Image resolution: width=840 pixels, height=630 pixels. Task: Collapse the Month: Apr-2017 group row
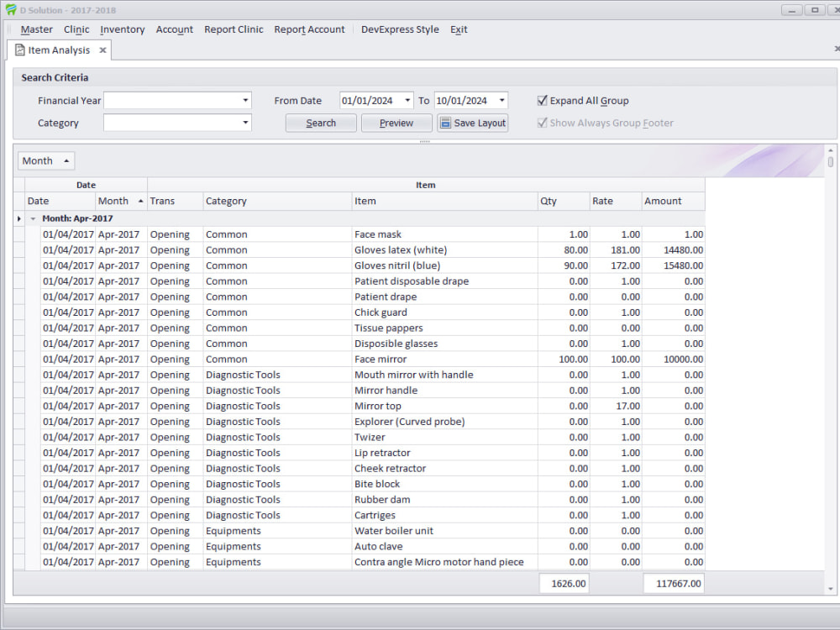tap(33, 218)
